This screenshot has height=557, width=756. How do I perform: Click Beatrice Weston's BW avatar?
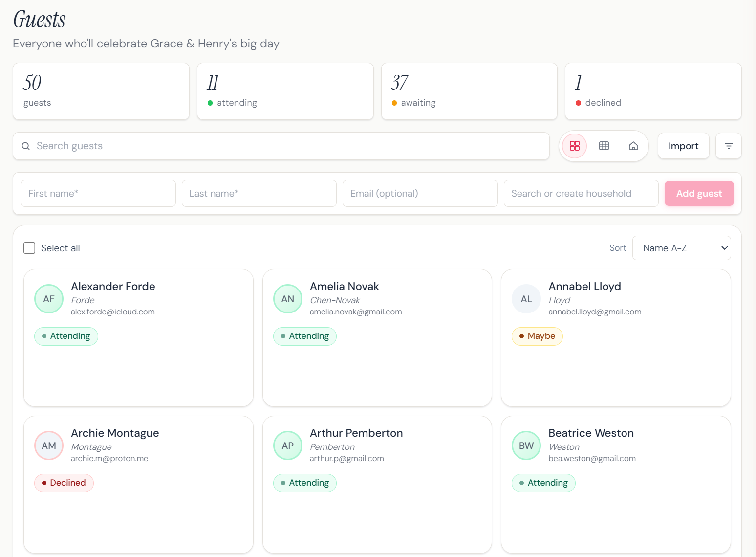point(526,446)
